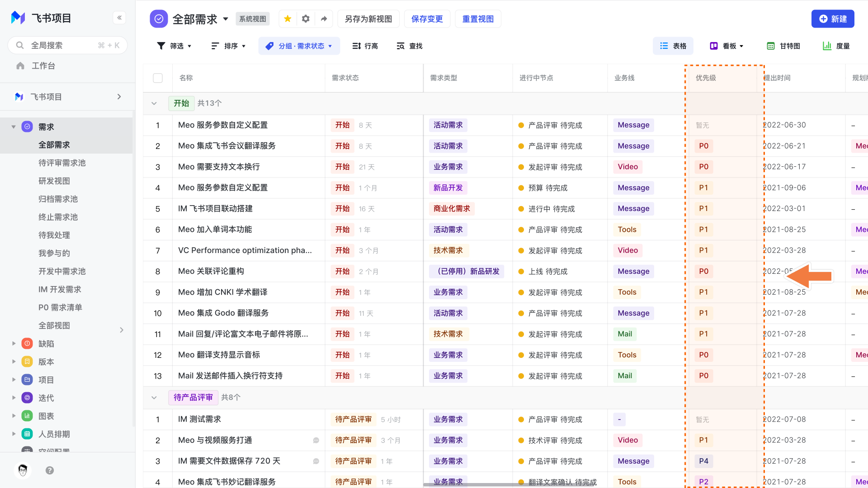Collapse the left sidebar panel
Screen dimensions: 868x488
click(x=119, y=18)
